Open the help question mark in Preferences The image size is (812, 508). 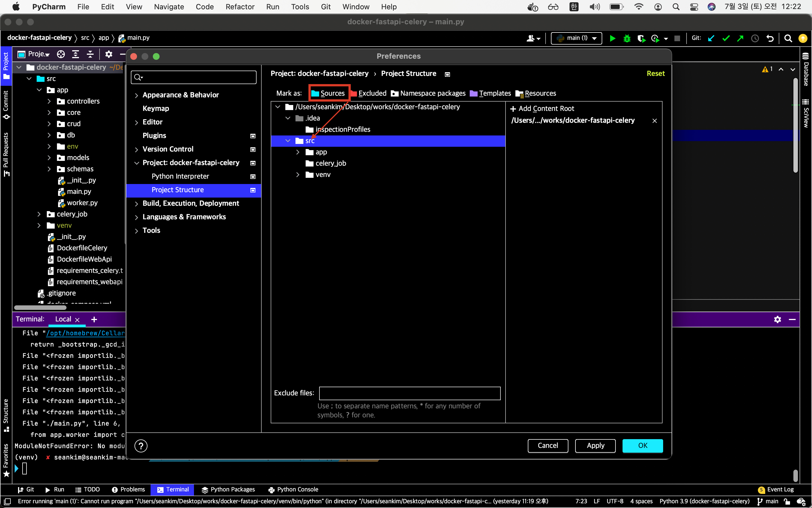pos(141,446)
